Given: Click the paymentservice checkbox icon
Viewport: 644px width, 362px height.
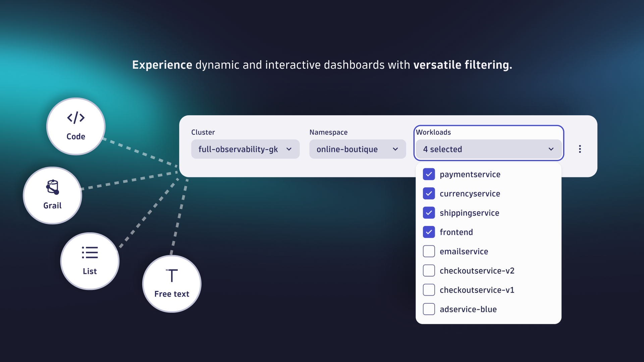Looking at the screenshot, I should click(429, 174).
